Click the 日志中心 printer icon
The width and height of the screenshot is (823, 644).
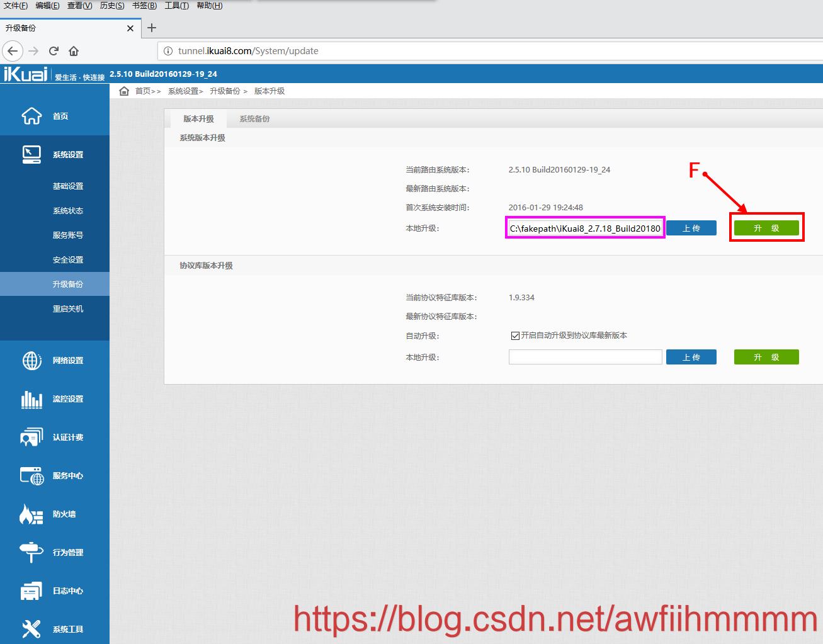tap(31, 590)
